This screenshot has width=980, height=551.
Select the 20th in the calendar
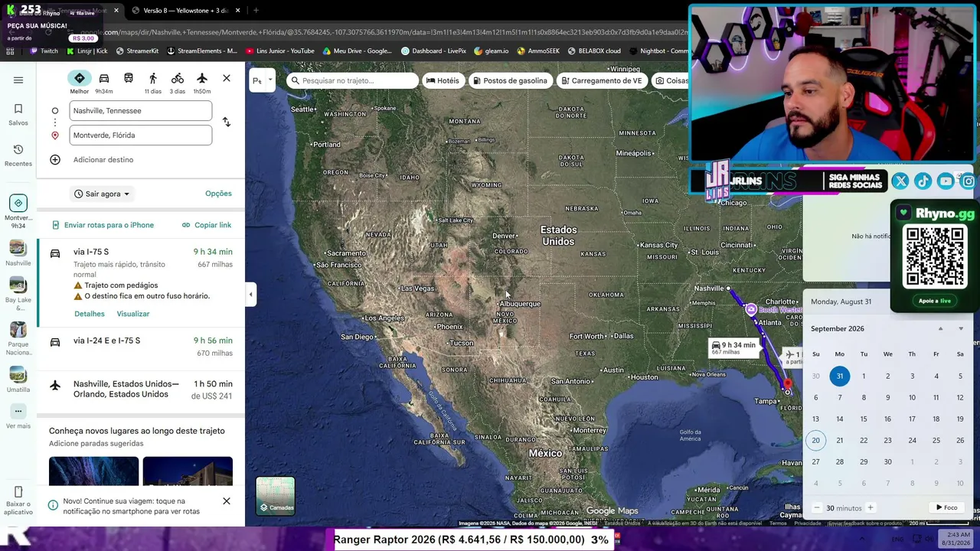[x=815, y=440]
